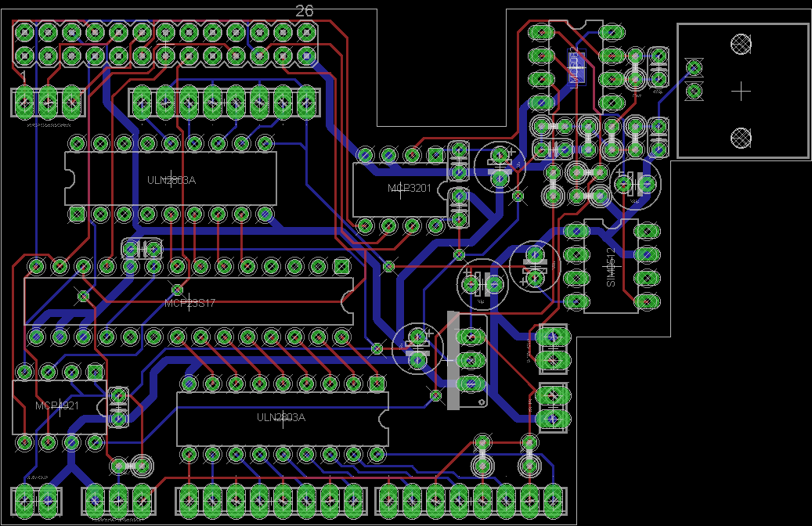Select the square pad of the lower ULN2803A
The width and height of the screenshot is (812, 526).
[377, 384]
